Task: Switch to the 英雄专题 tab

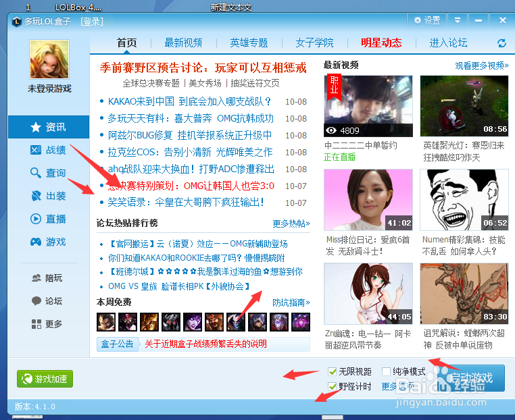Action: coord(249,43)
